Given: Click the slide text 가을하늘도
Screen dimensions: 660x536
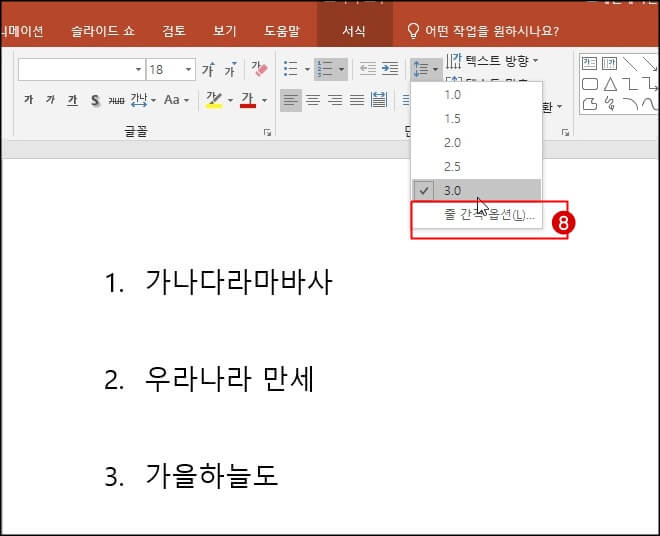Looking at the screenshot, I should click(211, 476).
